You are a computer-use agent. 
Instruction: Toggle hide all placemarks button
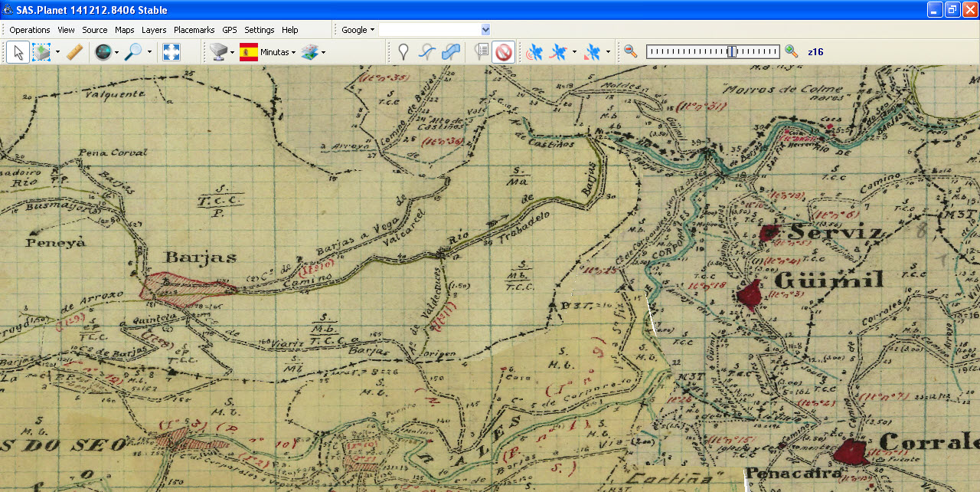[x=503, y=52]
